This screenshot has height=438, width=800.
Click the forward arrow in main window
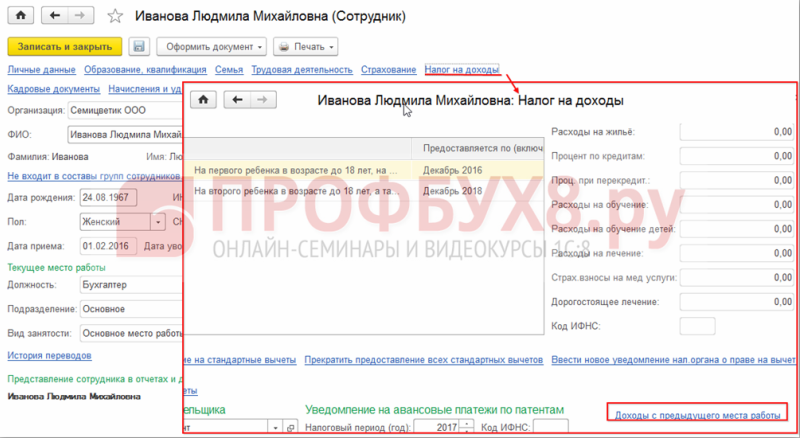pos(80,15)
